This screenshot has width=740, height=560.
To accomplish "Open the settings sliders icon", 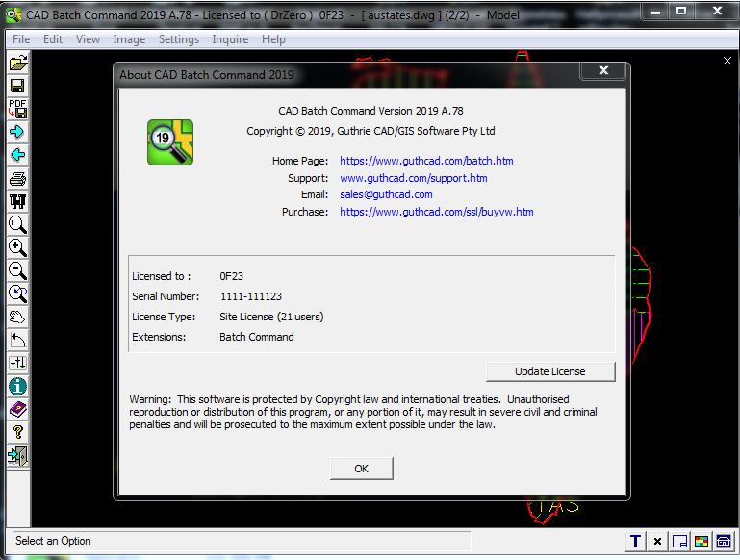I will pos(18,363).
